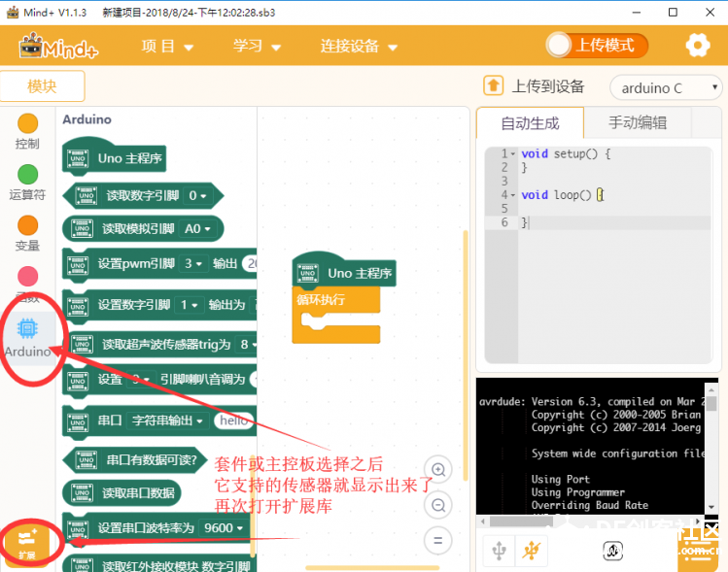Open the settings gear icon

click(x=698, y=45)
